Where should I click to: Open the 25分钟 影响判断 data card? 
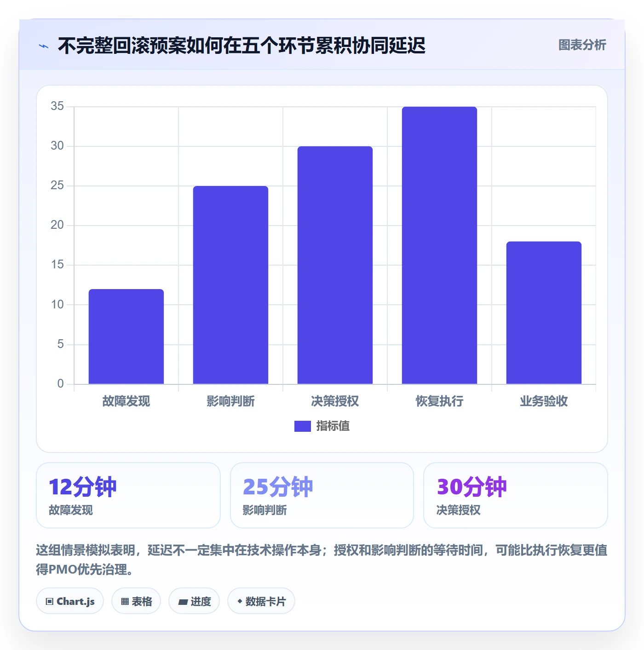pyautogui.click(x=322, y=495)
